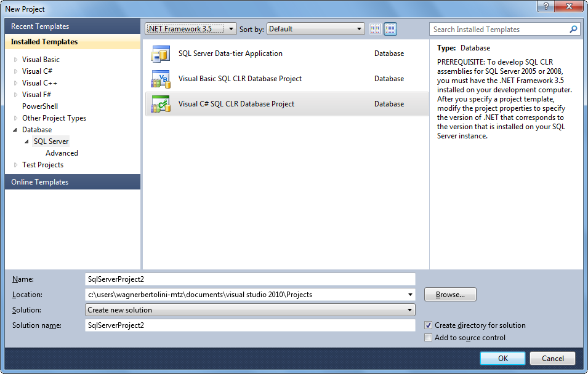Close the New Project dialog
The image size is (588, 374).
point(569,6)
